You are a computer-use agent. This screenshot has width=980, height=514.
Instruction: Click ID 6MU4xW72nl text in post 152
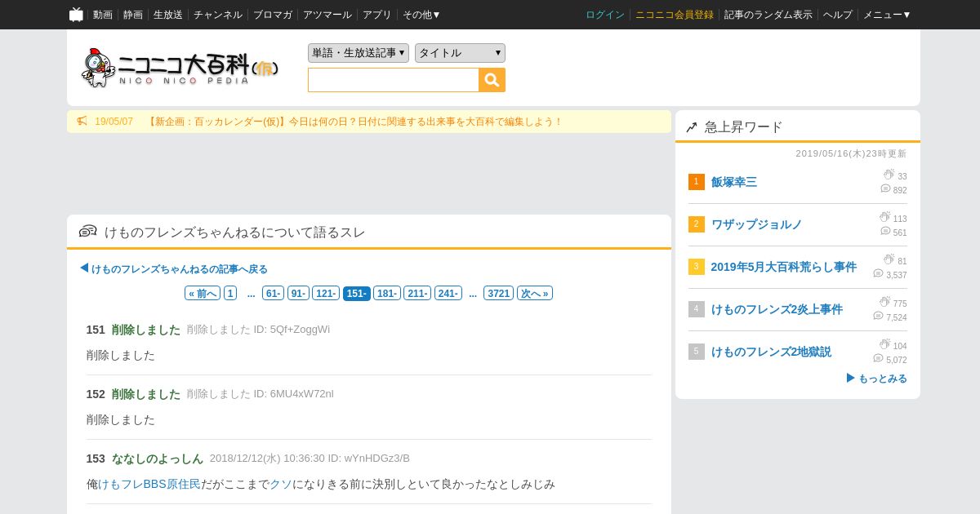pyautogui.click(x=293, y=394)
